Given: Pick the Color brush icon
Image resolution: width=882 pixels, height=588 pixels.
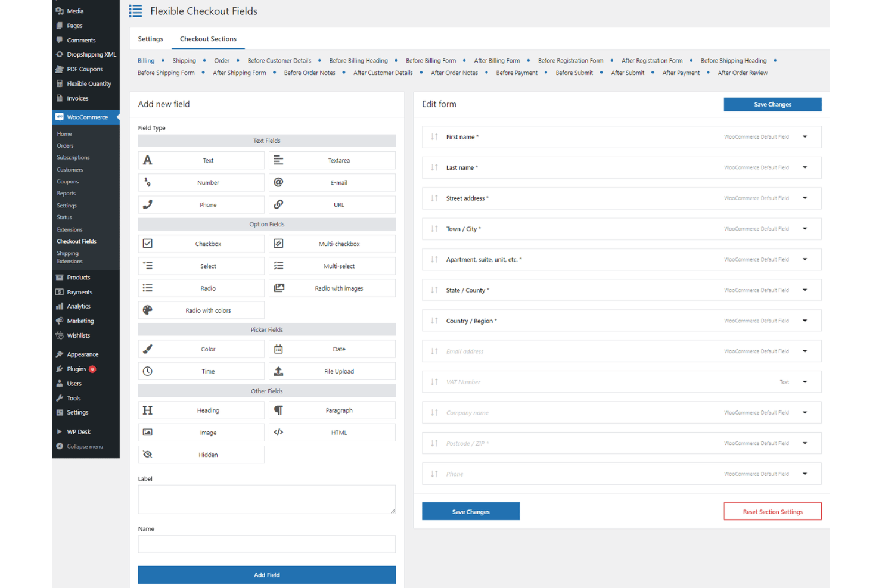Looking at the screenshot, I should [x=148, y=349].
